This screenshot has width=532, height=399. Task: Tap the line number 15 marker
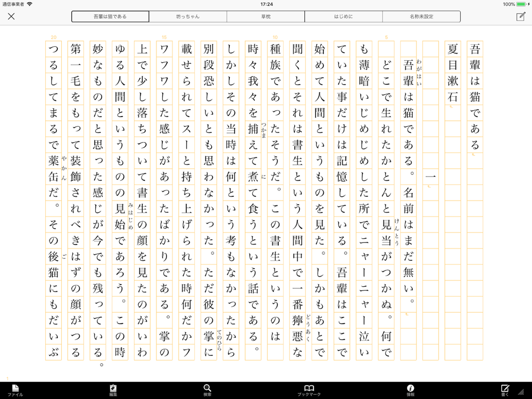pyautogui.click(x=164, y=37)
